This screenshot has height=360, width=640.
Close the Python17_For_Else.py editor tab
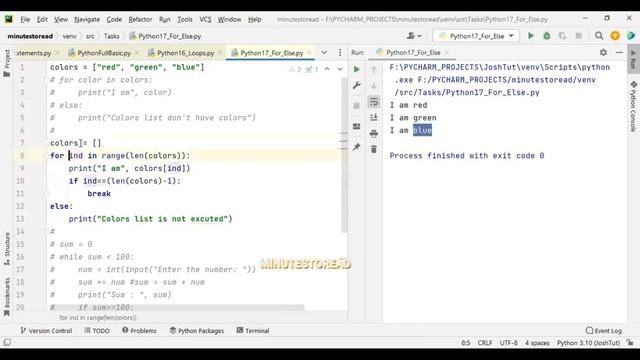click(x=310, y=53)
